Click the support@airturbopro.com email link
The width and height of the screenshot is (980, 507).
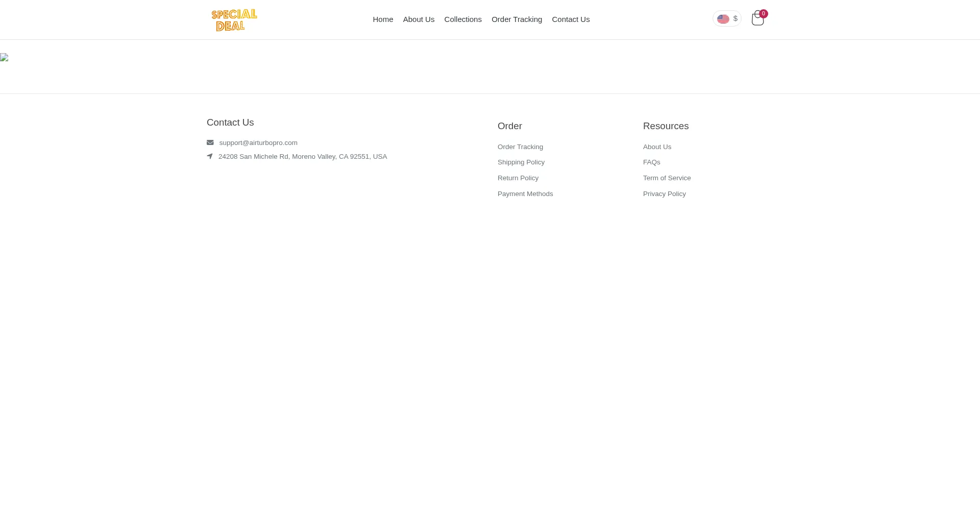(258, 143)
